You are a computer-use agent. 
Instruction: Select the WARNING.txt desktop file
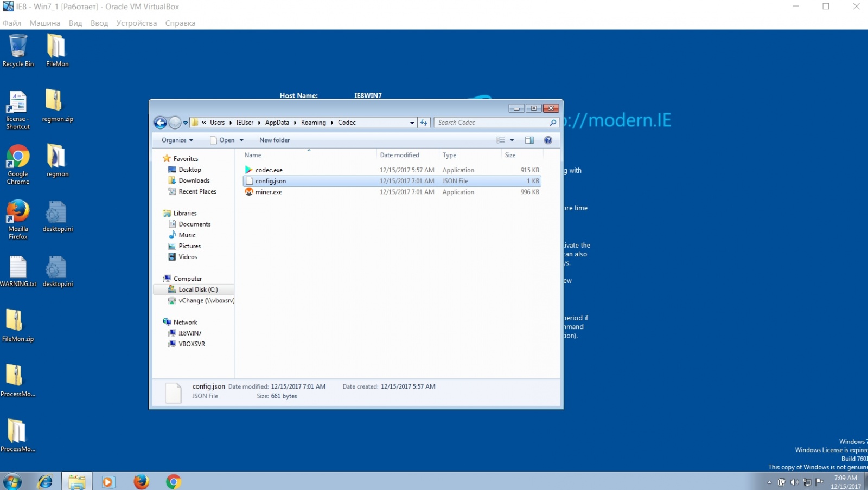(18, 271)
